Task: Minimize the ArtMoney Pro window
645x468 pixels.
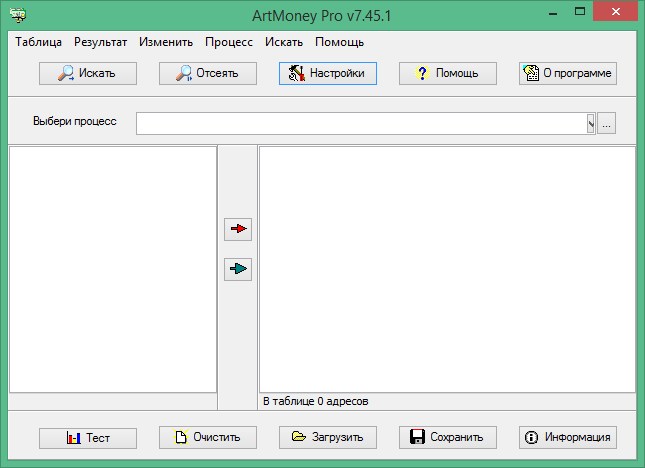Action: (553, 12)
